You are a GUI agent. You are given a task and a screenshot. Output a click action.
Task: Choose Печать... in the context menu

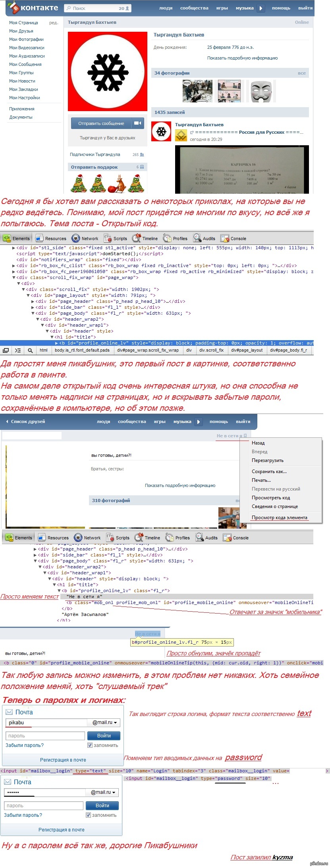261,480
